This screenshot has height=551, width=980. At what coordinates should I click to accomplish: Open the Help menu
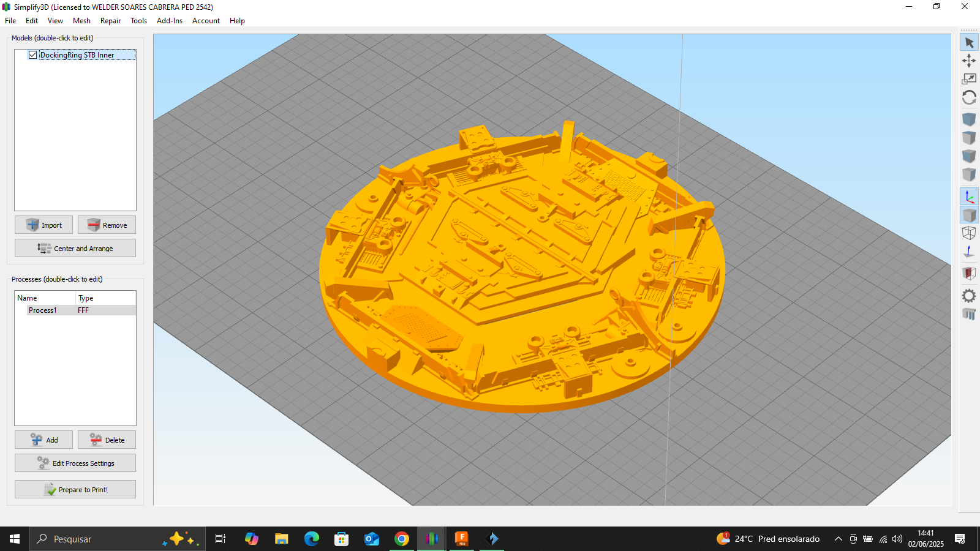coord(237,20)
